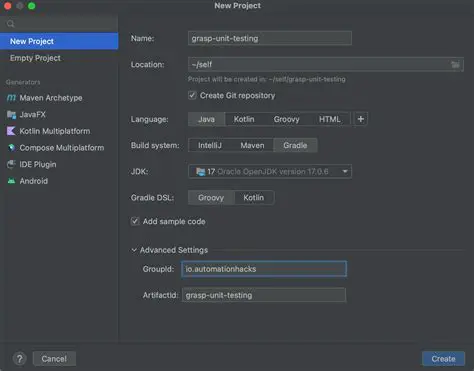This screenshot has width=474, height=371.
Task: Uncheck the Add sample code checkbox
Action: (x=135, y=221)
